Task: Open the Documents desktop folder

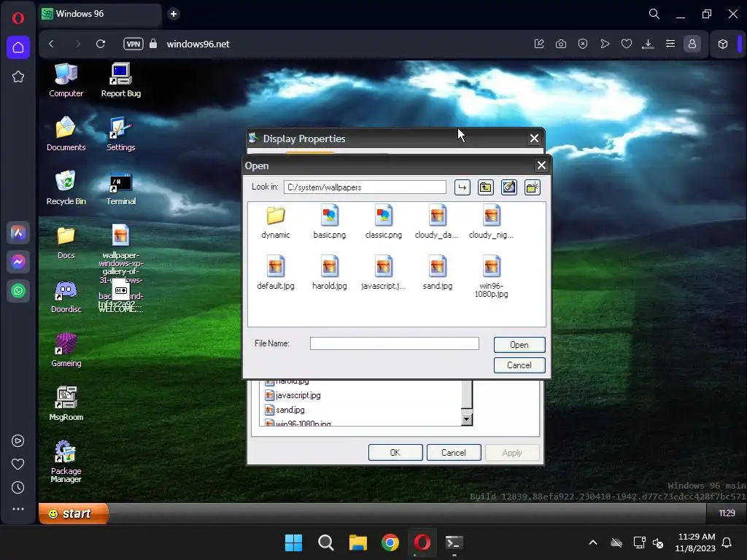Action: (66, 134)
